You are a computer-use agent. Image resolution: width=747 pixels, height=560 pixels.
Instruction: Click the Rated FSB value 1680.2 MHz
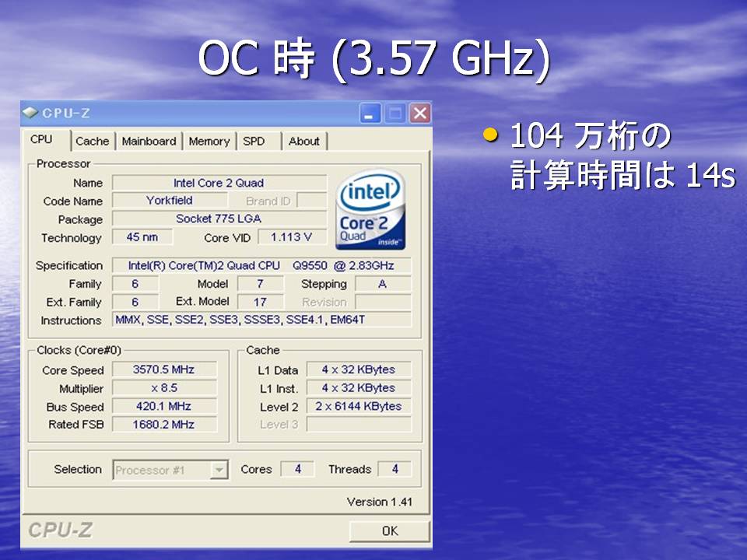point(164,425)
